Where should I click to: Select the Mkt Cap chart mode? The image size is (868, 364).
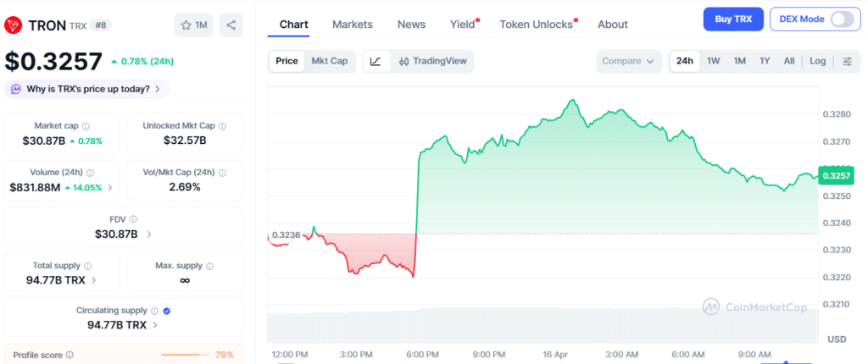click(x=330, y=61)
